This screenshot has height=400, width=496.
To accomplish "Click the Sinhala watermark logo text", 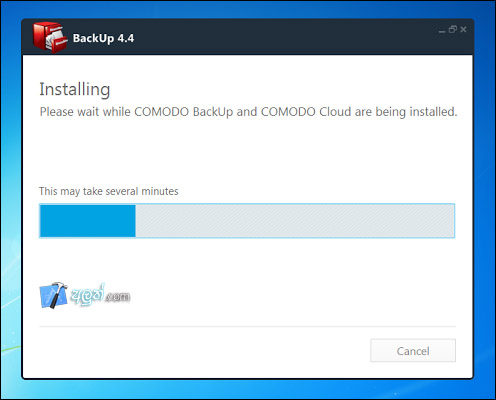I will coord(87,294).
